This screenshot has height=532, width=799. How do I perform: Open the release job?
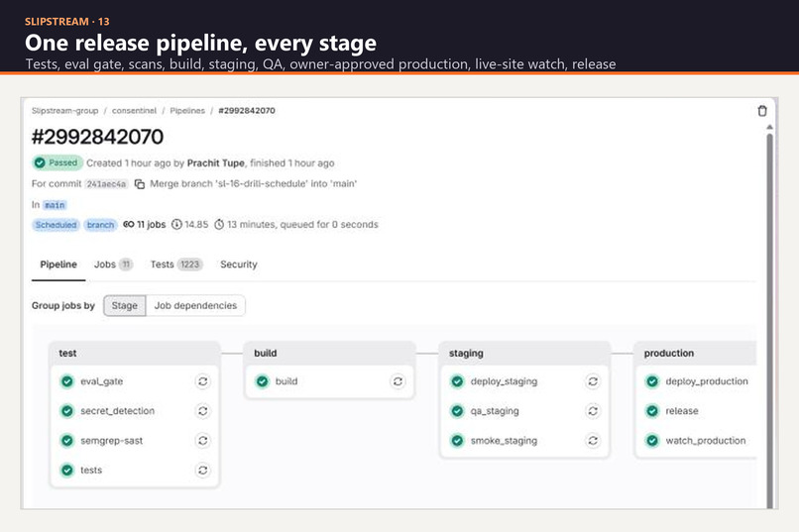pos(682,411)
